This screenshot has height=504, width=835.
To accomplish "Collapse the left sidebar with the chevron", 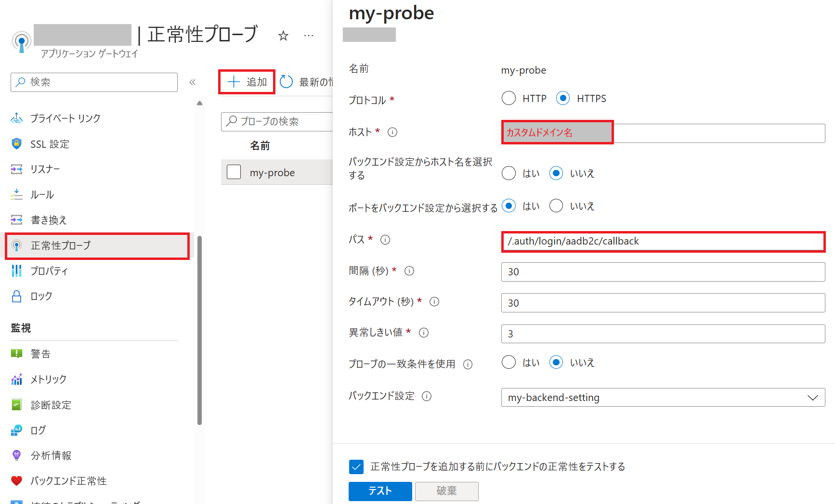I will [193, 82].
